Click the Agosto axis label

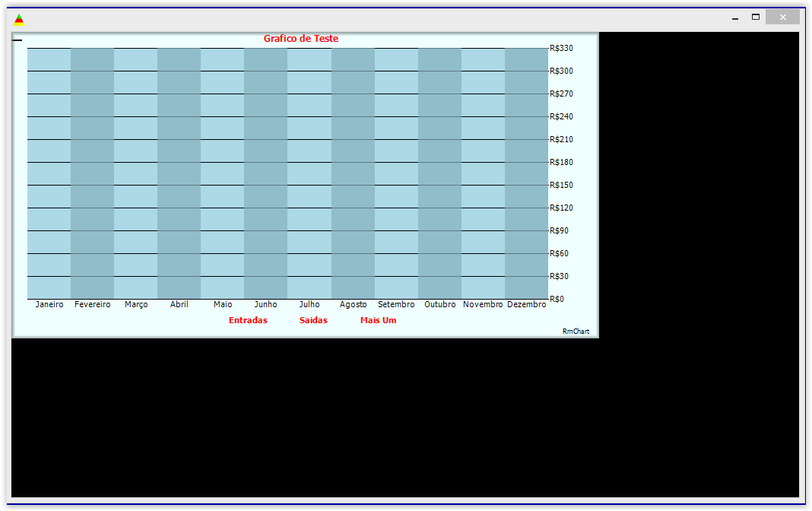coord(354,305)
